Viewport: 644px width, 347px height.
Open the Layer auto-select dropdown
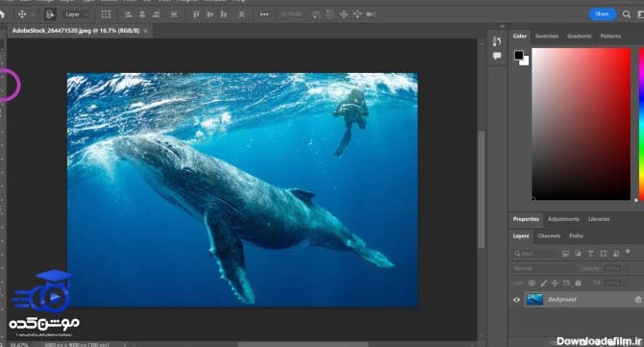point(77,14)
